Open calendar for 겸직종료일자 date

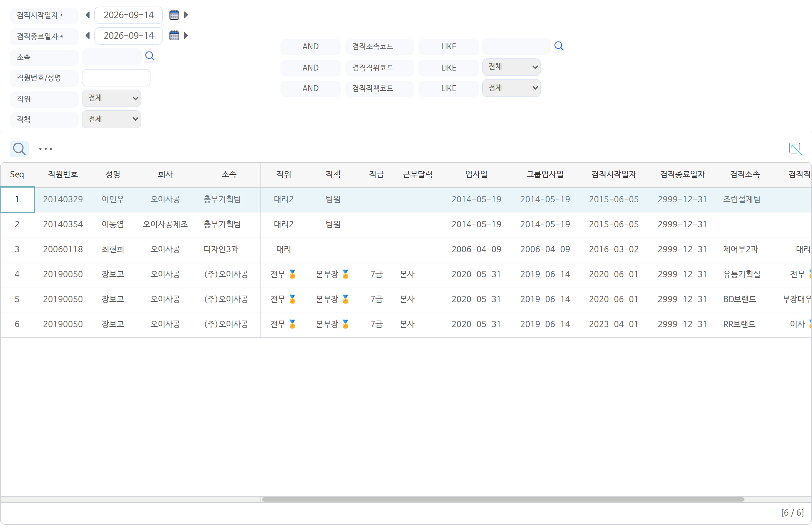[x=174, y=35]
